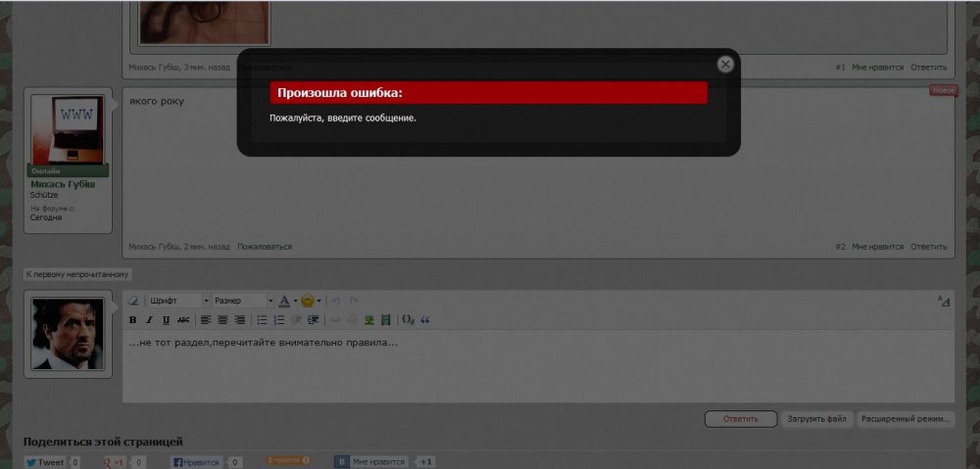Click the insert link icon

[335, 320]
